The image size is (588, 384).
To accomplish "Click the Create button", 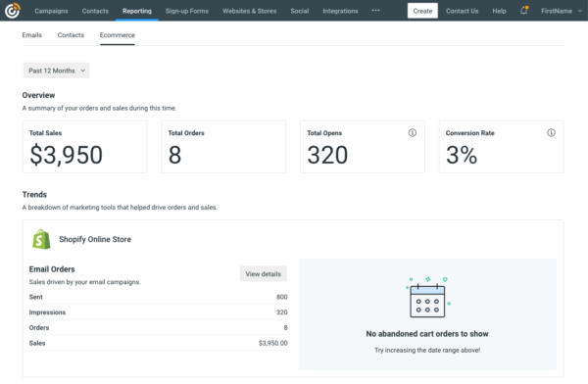I will [x=422, y=11].
